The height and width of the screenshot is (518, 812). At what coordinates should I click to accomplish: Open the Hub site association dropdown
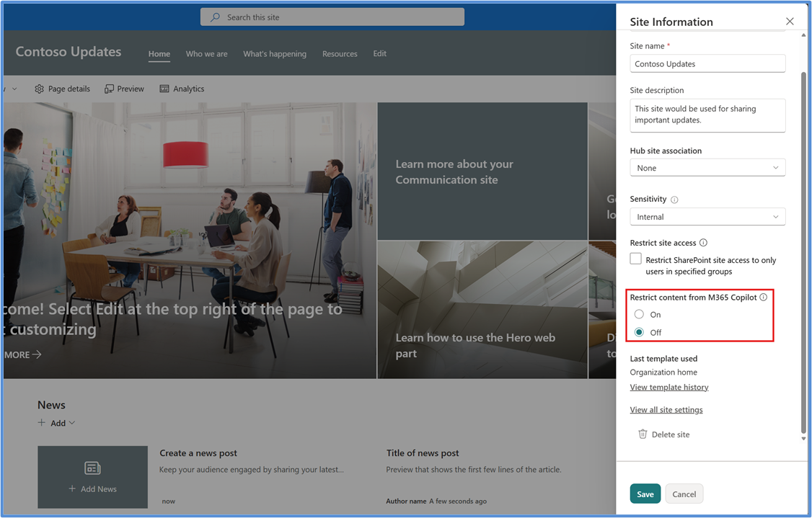click(x=707, y=167)
